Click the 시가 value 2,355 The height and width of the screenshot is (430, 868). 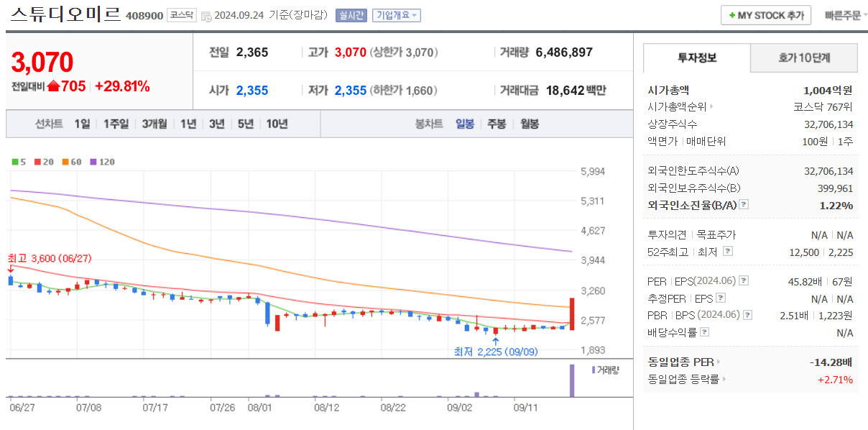click(251, 91)
